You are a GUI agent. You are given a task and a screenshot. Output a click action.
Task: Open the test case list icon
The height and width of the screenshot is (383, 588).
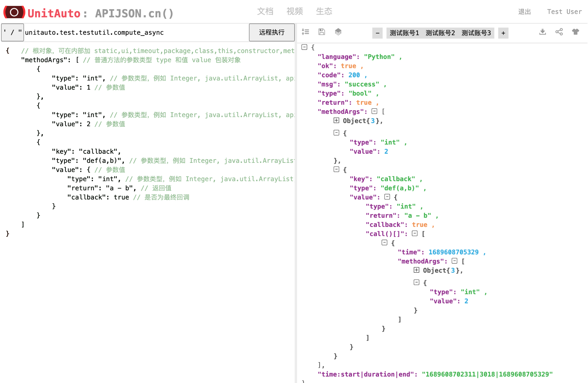click(x=306, y=32)
